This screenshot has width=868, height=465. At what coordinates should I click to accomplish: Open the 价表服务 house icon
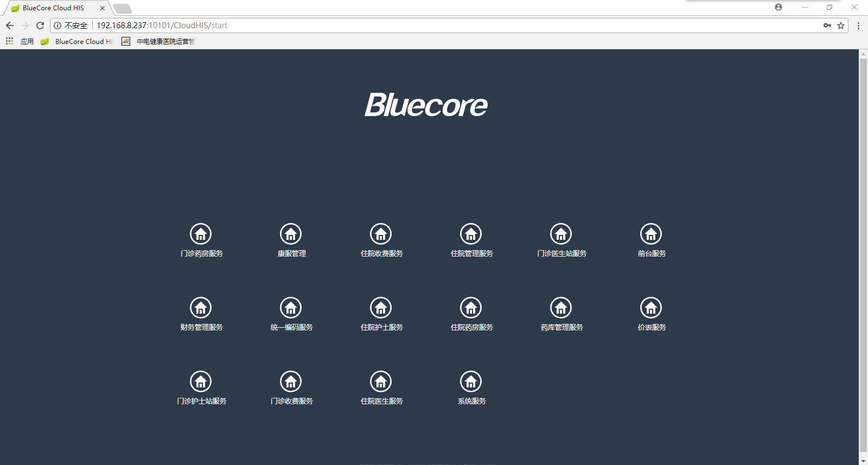click(x=651, y=308)
